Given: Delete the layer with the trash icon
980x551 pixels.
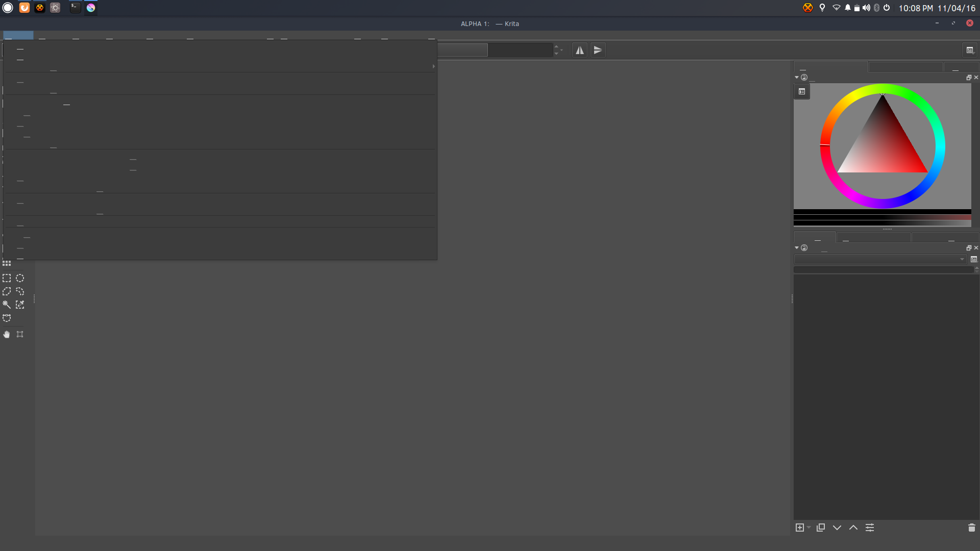Looking at the screenshot, I should pyautogui.click(x=972, y=528).
